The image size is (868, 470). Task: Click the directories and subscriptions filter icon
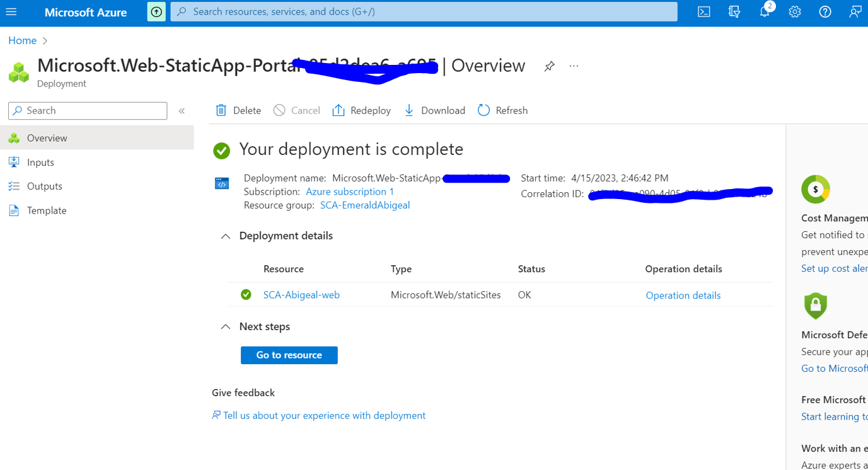click(734, 12)
